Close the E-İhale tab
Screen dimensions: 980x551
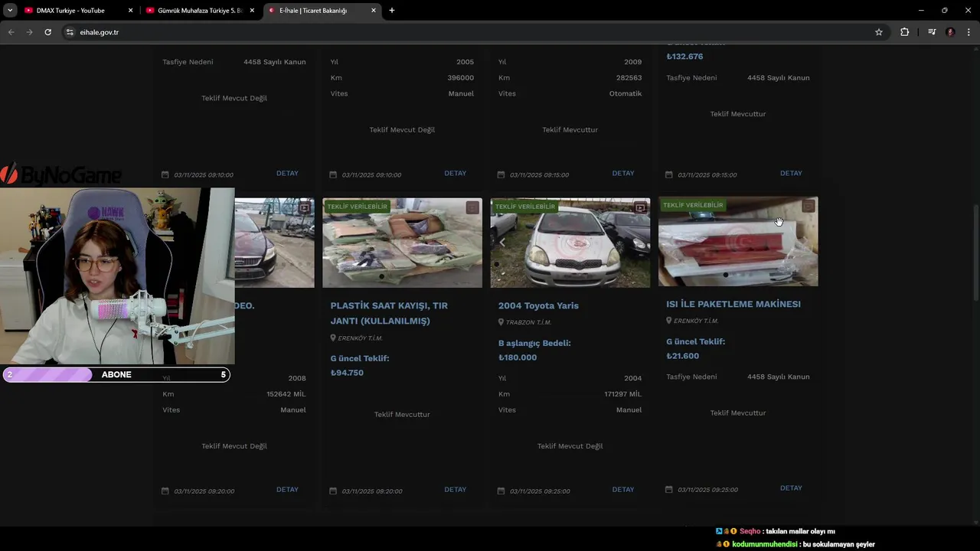coord(374,11)
